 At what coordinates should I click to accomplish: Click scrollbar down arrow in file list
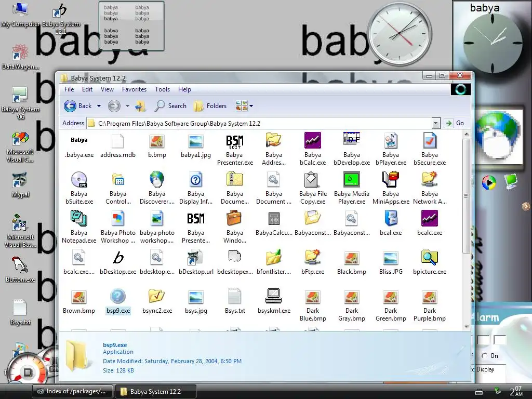pos(467,326)
